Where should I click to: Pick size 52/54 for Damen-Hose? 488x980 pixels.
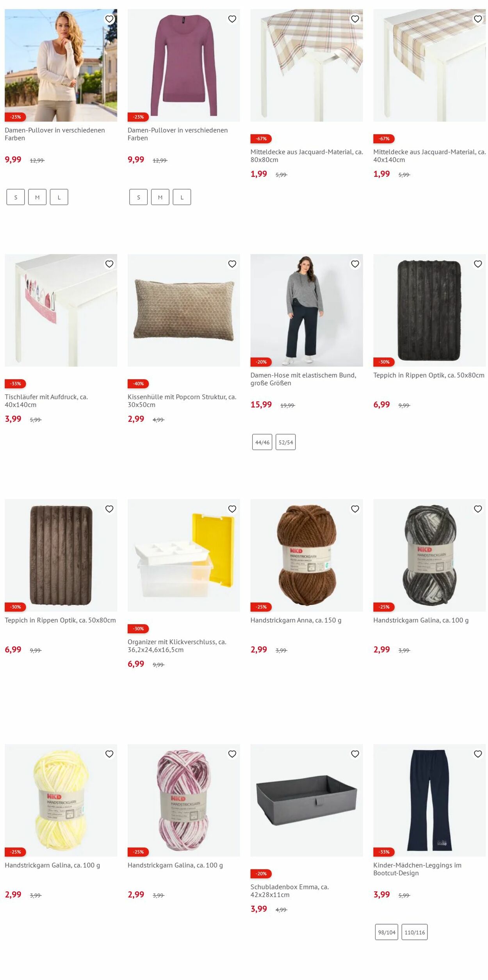tap(286, 442)
